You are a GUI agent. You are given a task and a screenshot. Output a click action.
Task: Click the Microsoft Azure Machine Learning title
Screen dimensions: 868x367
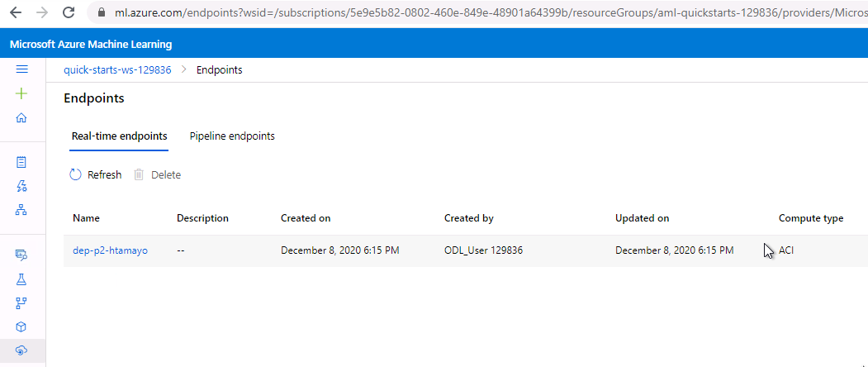click(91, 45)
